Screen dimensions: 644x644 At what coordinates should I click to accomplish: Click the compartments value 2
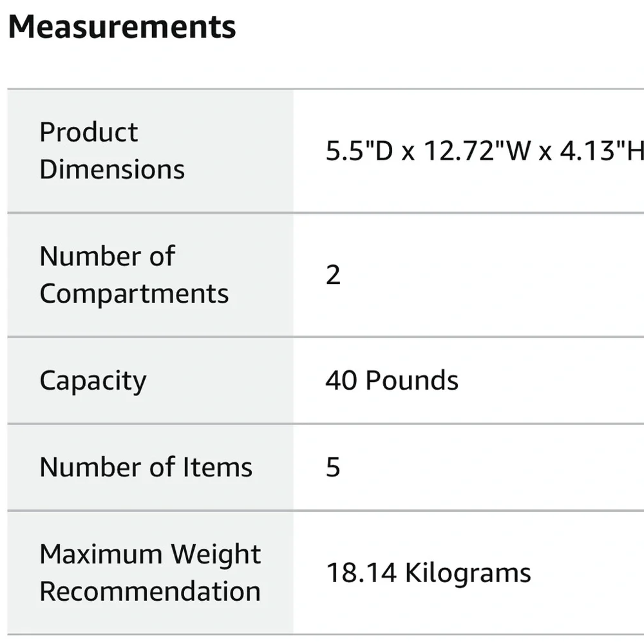333,275
